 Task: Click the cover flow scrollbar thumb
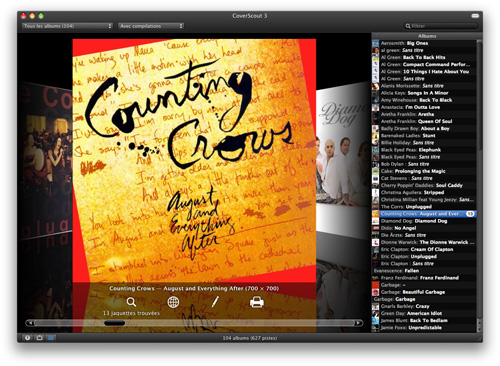click(114, 323)
